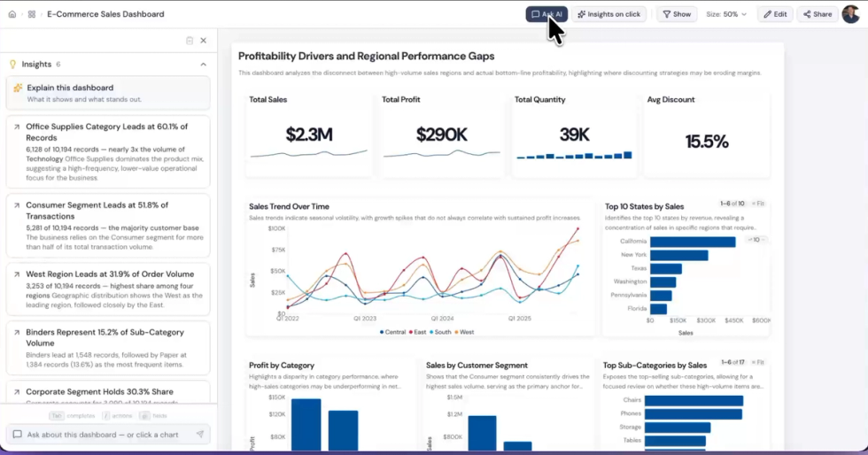This screenshot has width=868, height=455.
Task: Click E-Commerce Sales Dashboard breadcrumb title
Action: (105, 14)
